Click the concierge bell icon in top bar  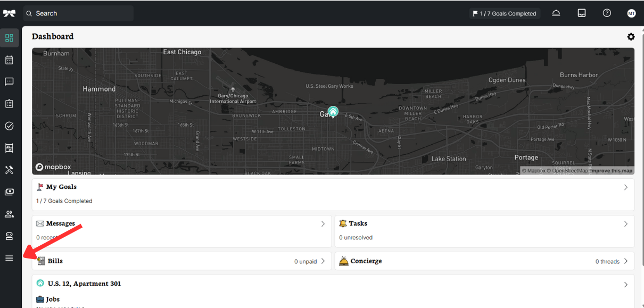pyautogui.click(x=556, y=13)
